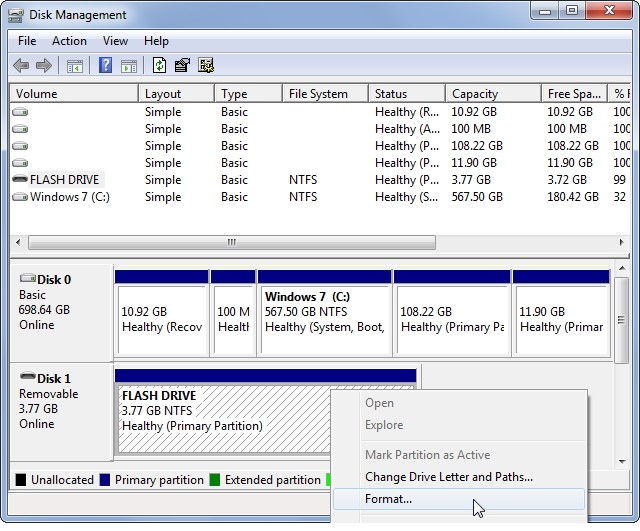
Task: Click the left arrow of horizontal scrollbar
Action: tap(18, 242)
